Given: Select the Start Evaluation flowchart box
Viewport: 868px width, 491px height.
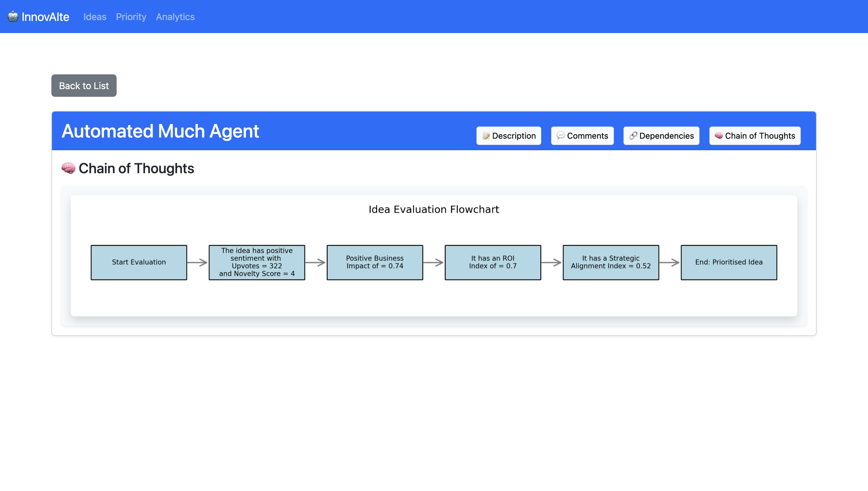Looking at the screenshot, I should [139, 262].
